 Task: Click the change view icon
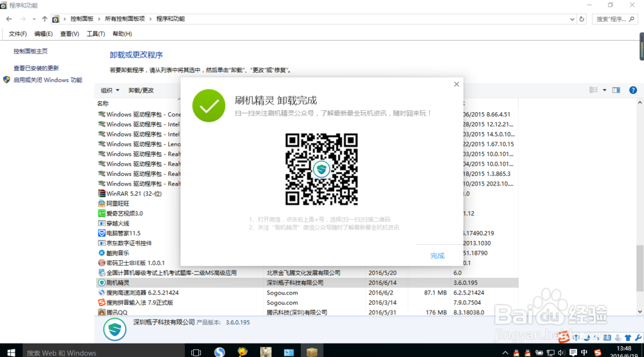point(594,90)
